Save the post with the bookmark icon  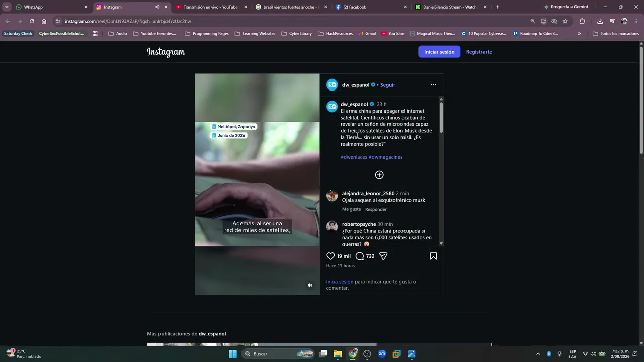click(x=433, y=256)
